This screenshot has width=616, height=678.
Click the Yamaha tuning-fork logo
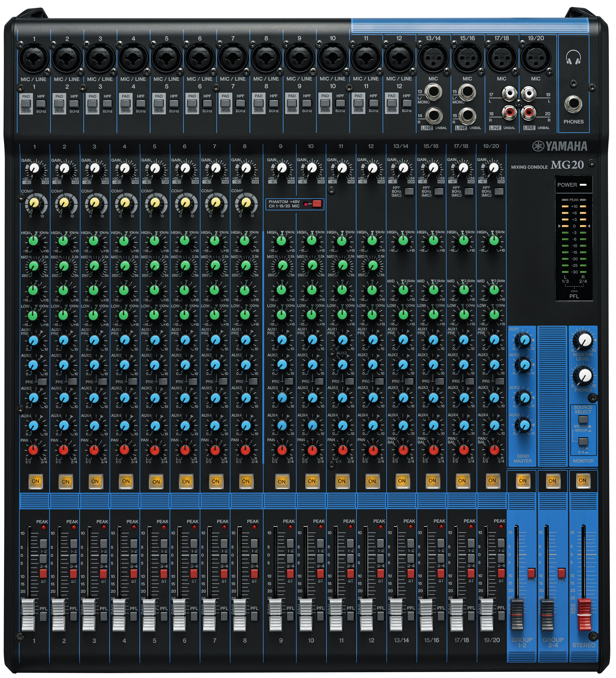(x=538, y=146)
